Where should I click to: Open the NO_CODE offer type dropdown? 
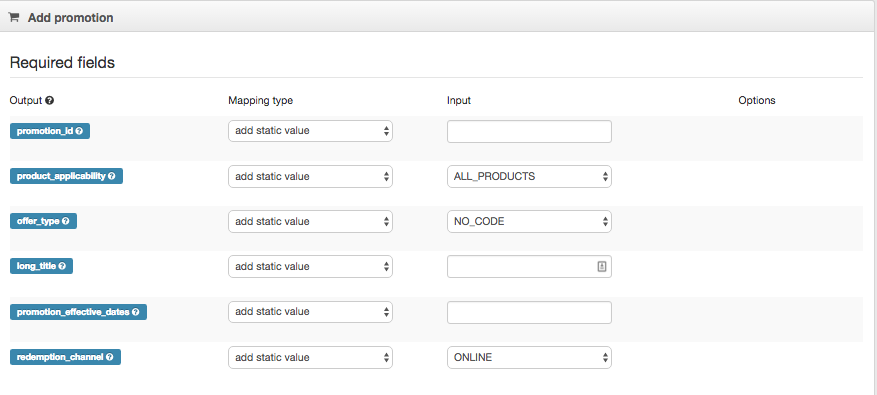click(x=529, y=222)
